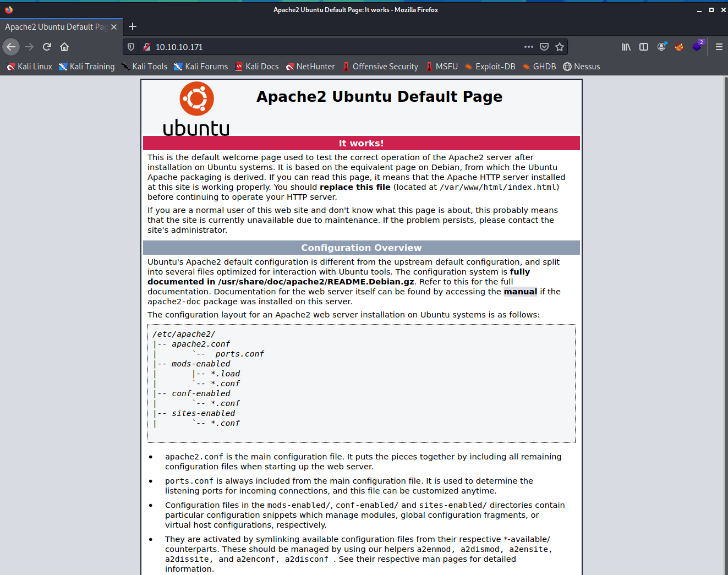Bookmark this page with the star
Viewport: 728px width, 575px height.
pyautogui.click(x=560, y=47)
